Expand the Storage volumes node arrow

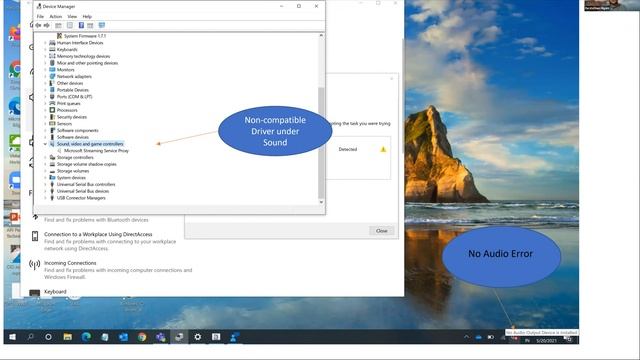click(45, 171)
